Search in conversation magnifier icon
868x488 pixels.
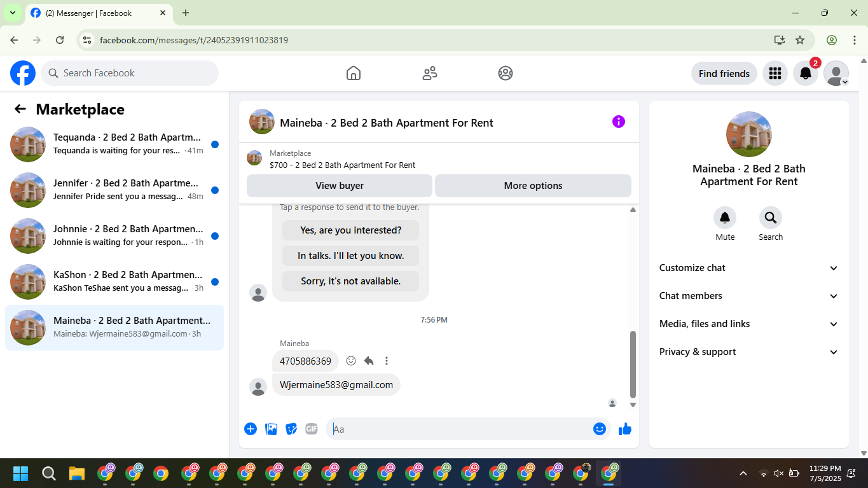(x=771, y=218)
